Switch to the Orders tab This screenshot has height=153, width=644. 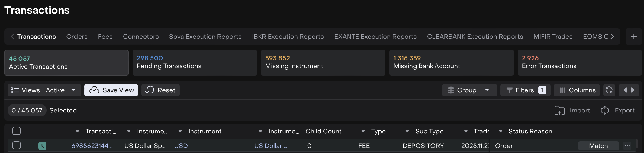tap(77, 37)
